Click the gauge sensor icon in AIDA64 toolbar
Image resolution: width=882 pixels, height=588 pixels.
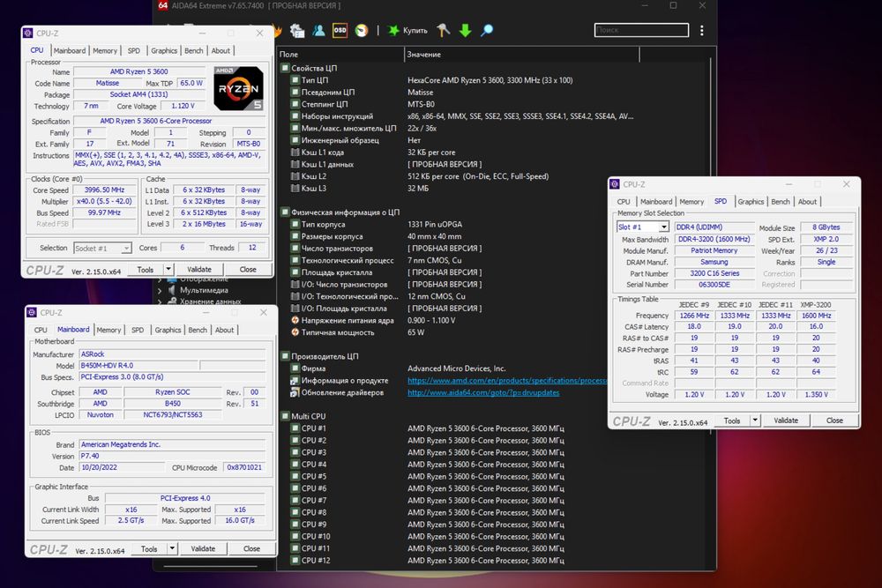(362, 30)
